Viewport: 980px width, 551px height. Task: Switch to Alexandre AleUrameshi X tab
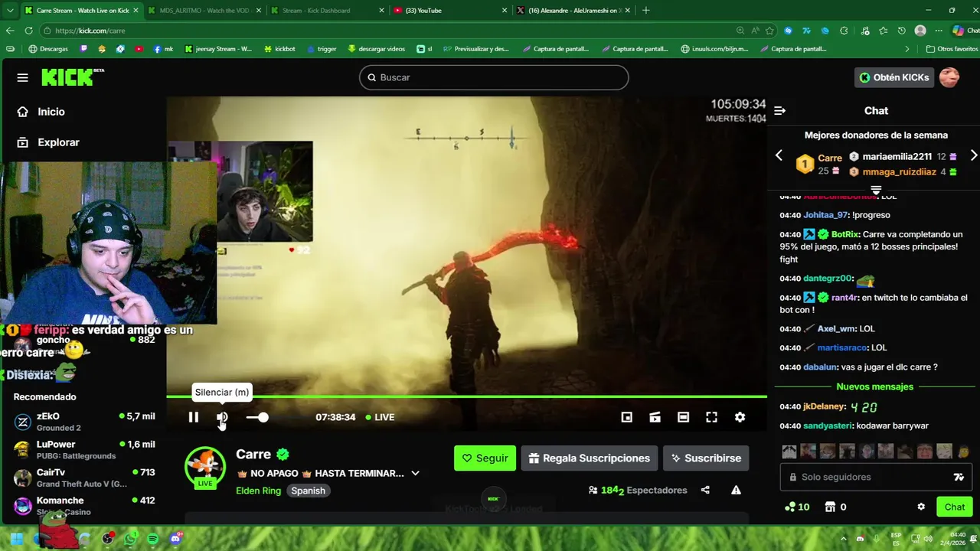[572, 11]
